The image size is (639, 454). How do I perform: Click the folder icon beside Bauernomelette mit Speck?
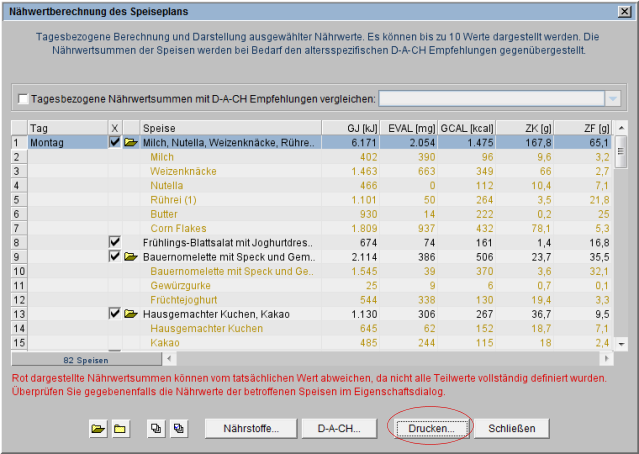pos(131,257)
